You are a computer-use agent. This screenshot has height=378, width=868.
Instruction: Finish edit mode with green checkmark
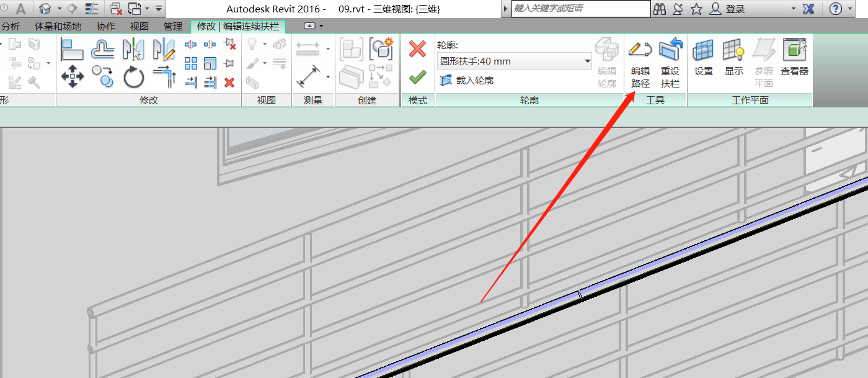coord(417,77)
